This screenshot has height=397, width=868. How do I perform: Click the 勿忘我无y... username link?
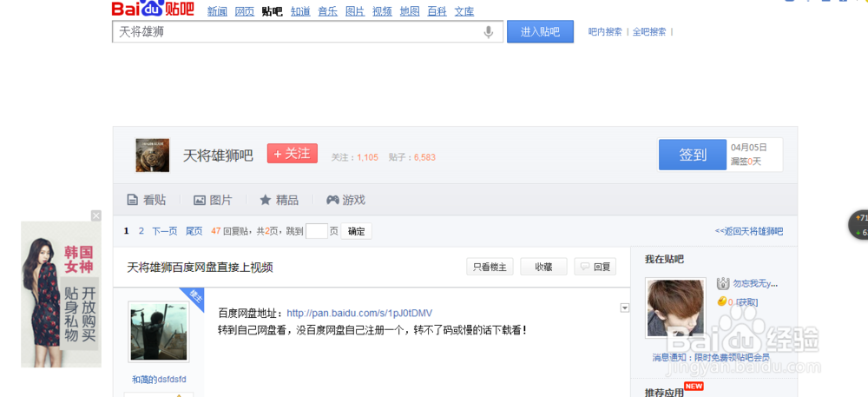pyautogui.click(x=755, y=284)
